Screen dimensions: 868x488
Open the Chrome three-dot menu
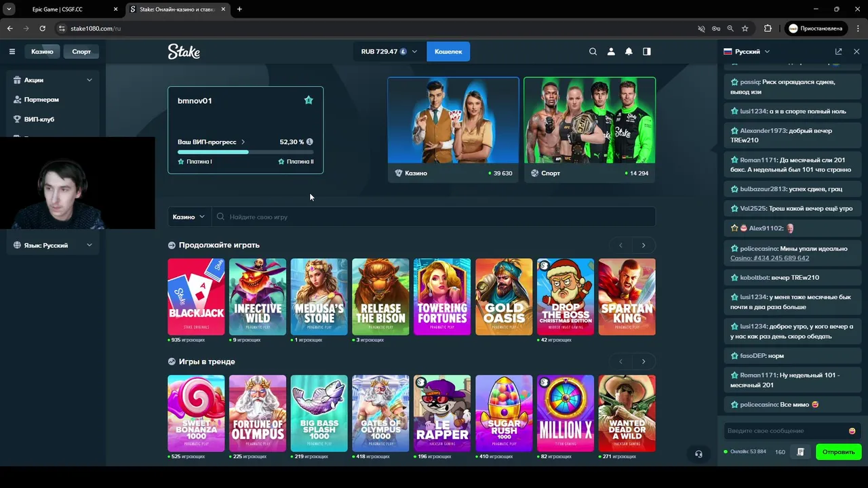click(x=856, y=28)
